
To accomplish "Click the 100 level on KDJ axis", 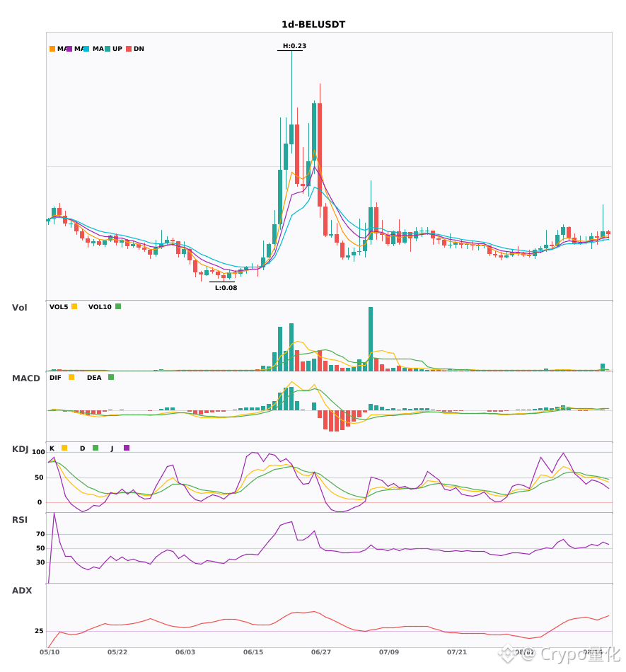I will coord(38,452).
